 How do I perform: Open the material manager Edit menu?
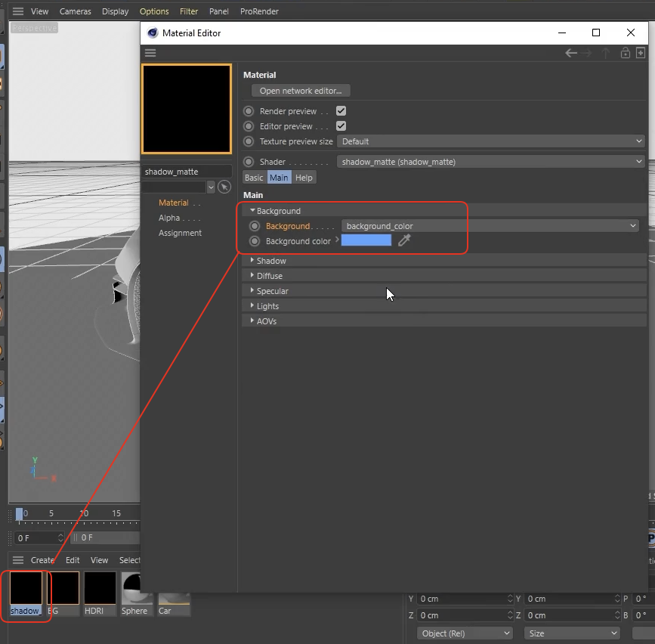[x=73, y=560]
